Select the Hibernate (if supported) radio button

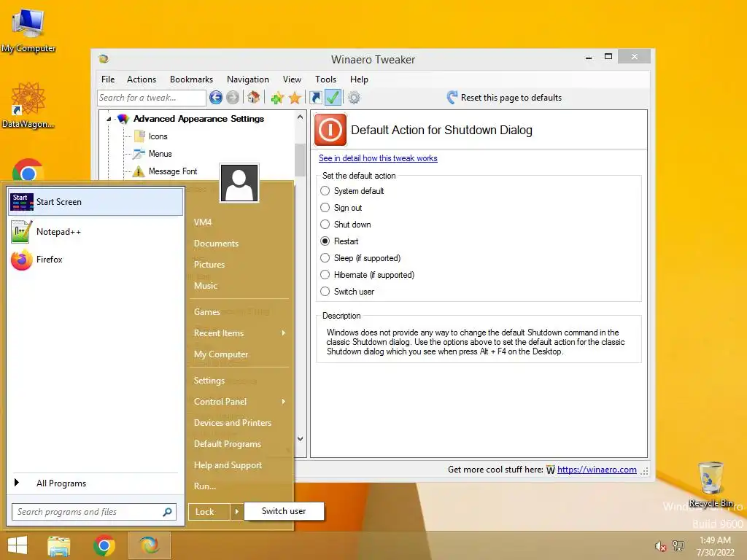[x=325, y=275]
